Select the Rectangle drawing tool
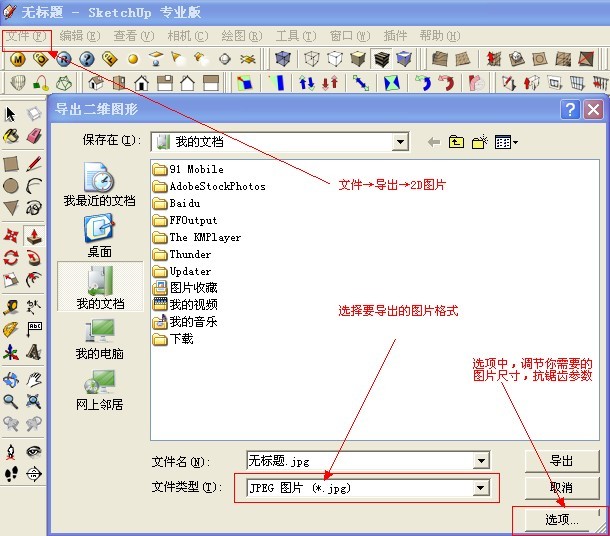This screenshot has height=536, width=610. (x=11, y=164)
